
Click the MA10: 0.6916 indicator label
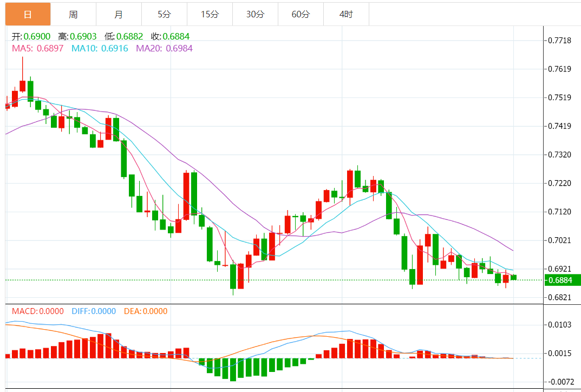click(100, 49)
